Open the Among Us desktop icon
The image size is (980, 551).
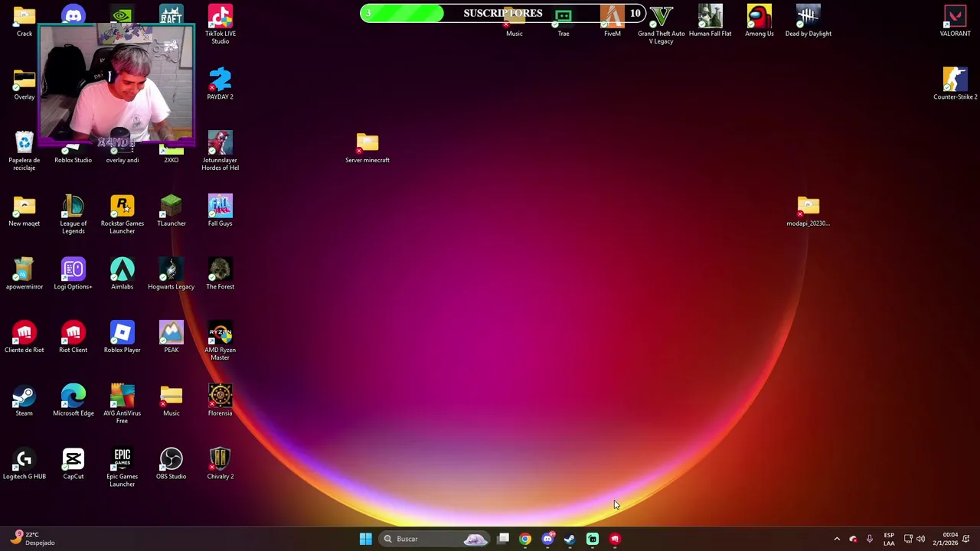[759, 21]
